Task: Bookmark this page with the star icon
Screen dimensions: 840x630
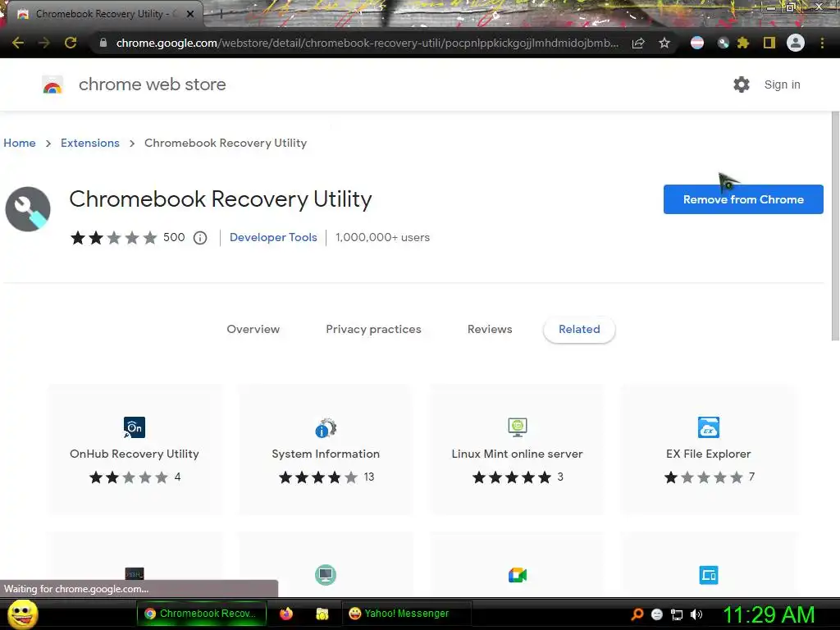Action: point(664,43)
